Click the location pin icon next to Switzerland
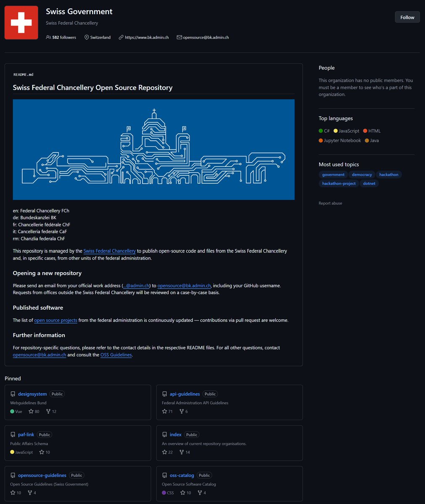This screenshot has height=504, width=425. [x=87, y=37]
